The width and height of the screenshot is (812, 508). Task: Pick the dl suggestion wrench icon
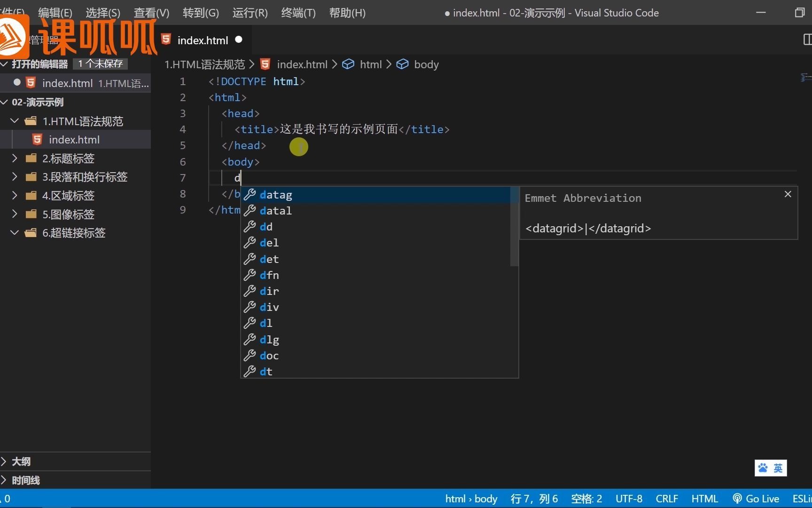[x=250, y=323]
